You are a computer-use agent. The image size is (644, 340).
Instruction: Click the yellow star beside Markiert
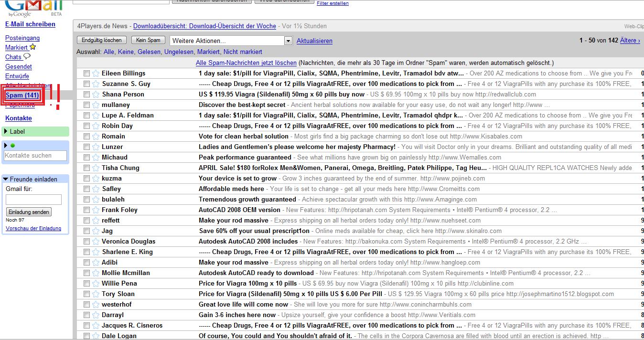coord(32,47)
